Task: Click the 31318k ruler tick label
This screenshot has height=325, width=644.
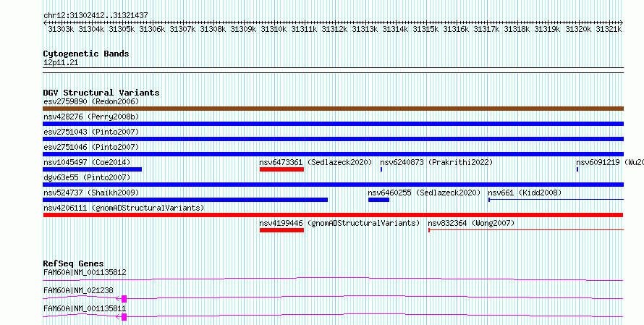Action: [517, 29]
